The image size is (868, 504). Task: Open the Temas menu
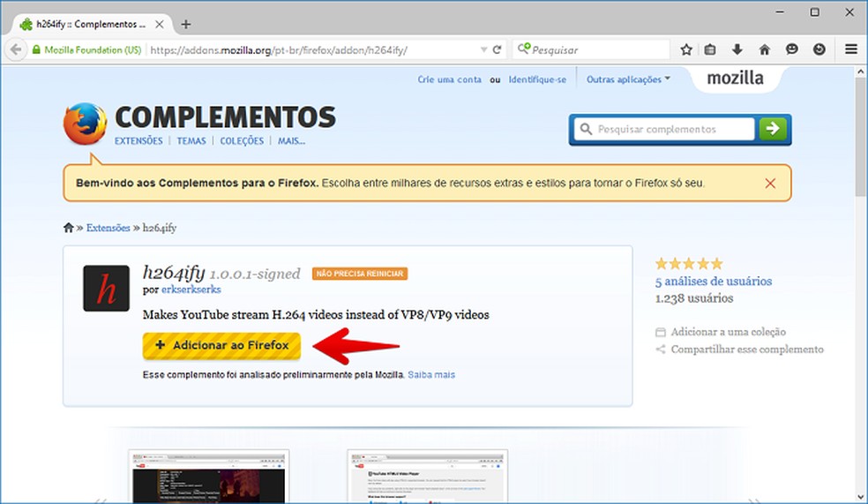(x=191, y=141)
